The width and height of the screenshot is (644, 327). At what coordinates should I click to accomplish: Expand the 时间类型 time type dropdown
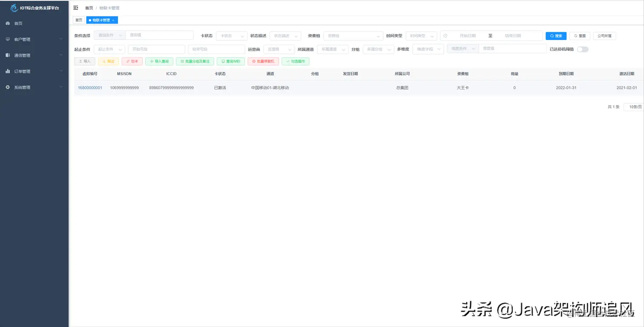point(421,36)
